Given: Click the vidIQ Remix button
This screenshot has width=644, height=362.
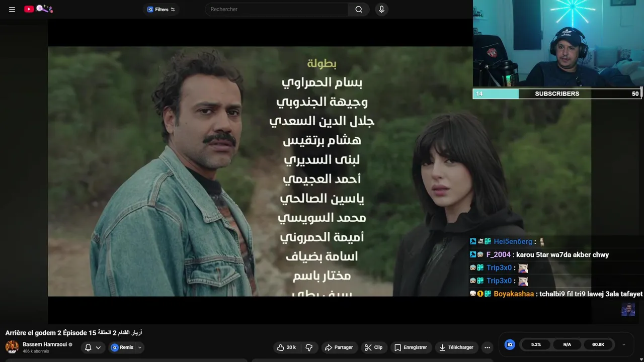Looking at the screenshot, I should (x=122, y=347).
